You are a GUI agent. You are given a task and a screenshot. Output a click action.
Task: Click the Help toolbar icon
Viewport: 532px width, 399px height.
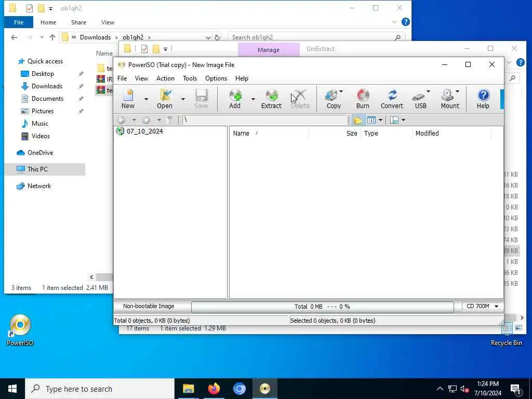[483, 99]
